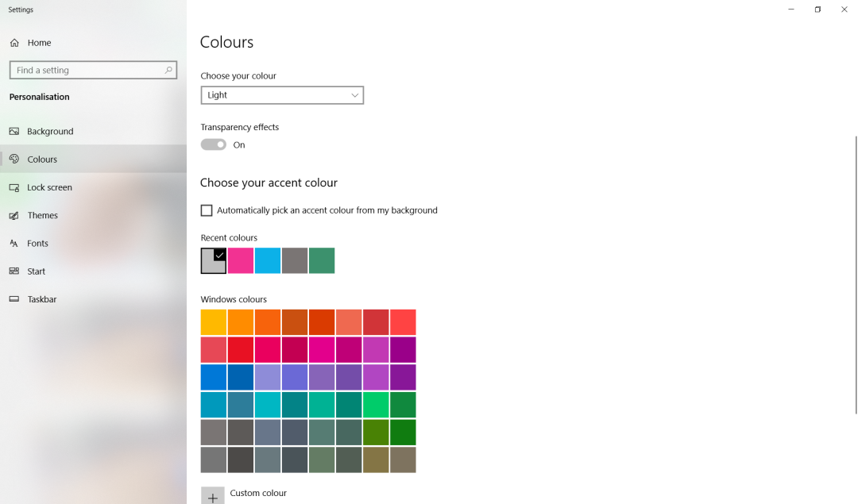Image resolution: width=858 pixels, height=504 pixels.
Task: Go to Themes settings page
Action: click(42, 216)
